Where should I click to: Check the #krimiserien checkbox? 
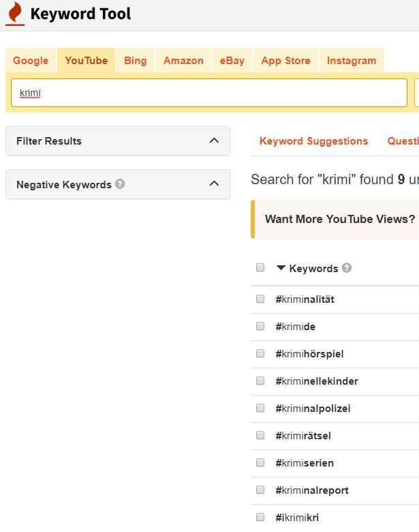(260, 462)
